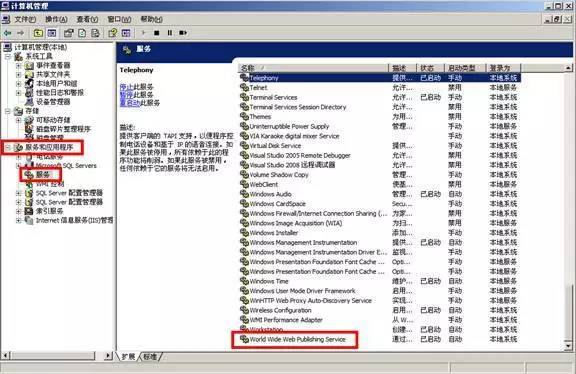Viewport: 576px width, 374px height.
Task: Click the Export List toolbar icon
Action: coord(96,33)
